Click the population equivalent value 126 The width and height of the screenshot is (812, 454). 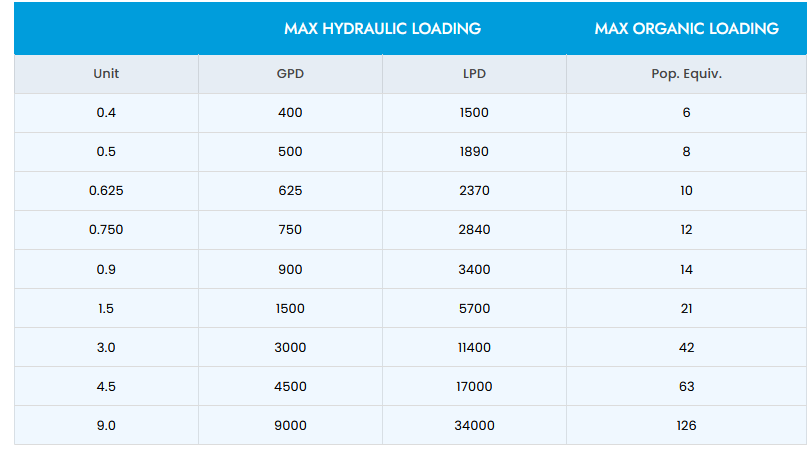click(x=686, y=425)
